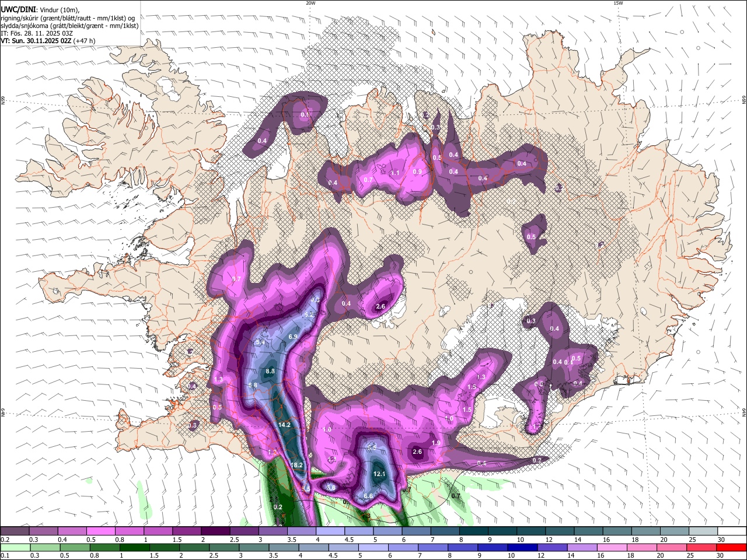Image resolution: width=747 pixels, height=560 pixels.
Task: Pick the darkest purple upper swatch between 2 and 2.5
Action: [215, 531]
